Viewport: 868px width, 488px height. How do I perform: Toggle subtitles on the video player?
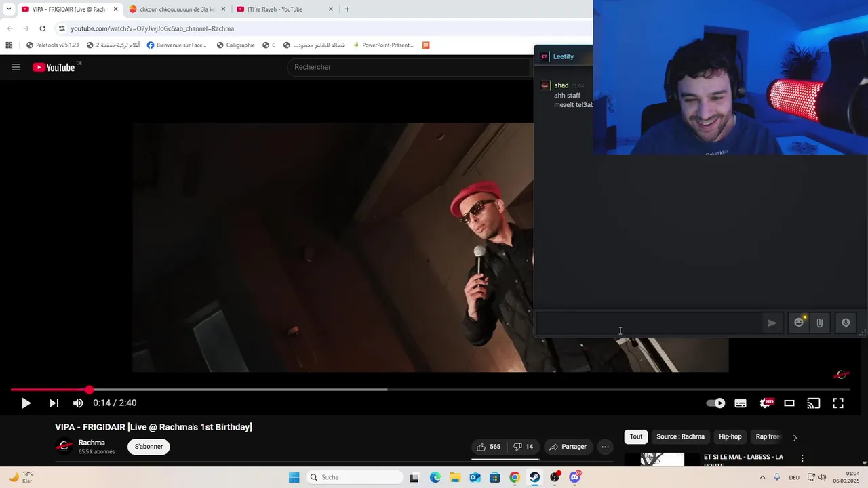pyautogui.click(x=741, y=403)
